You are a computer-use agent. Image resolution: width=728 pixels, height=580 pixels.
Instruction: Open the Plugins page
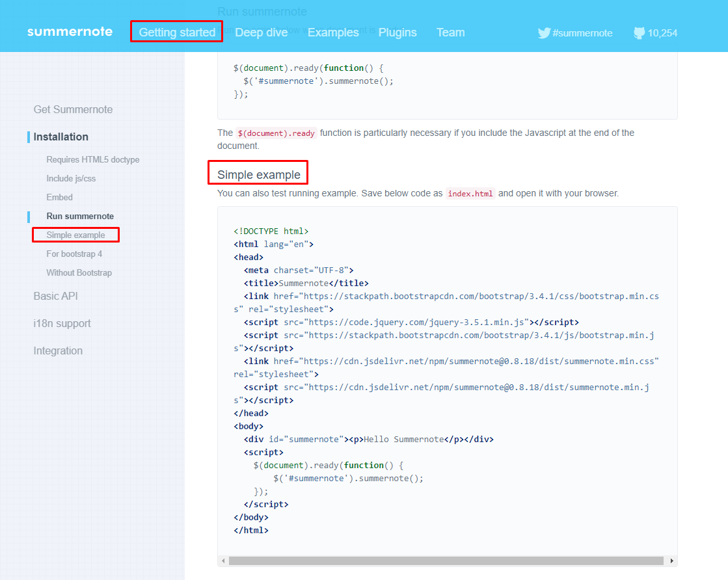[x=398, y=32]
